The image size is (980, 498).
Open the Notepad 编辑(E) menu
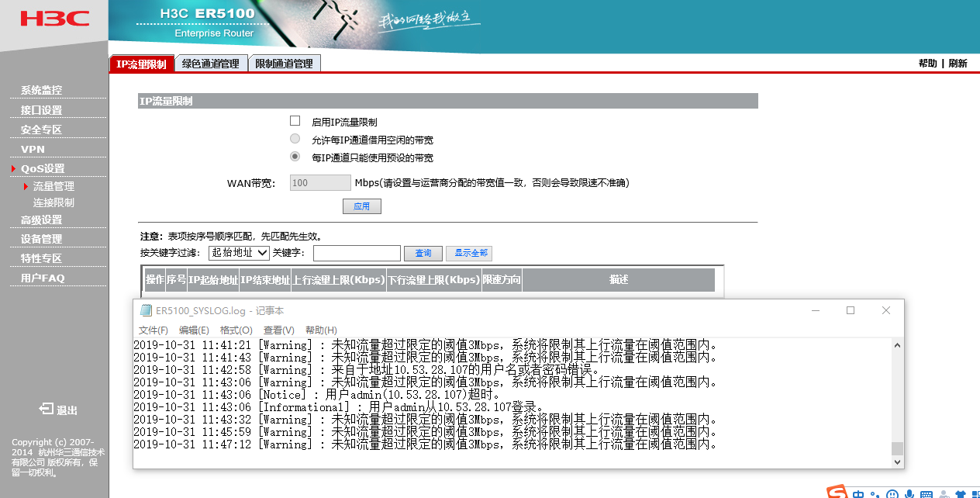[x=194, y=330]
